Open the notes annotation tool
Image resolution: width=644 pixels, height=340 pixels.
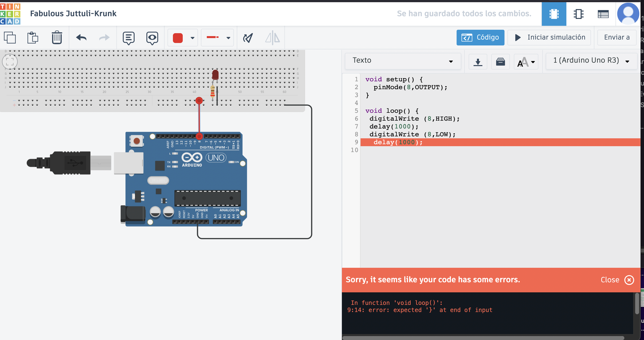tap(128, 38)
